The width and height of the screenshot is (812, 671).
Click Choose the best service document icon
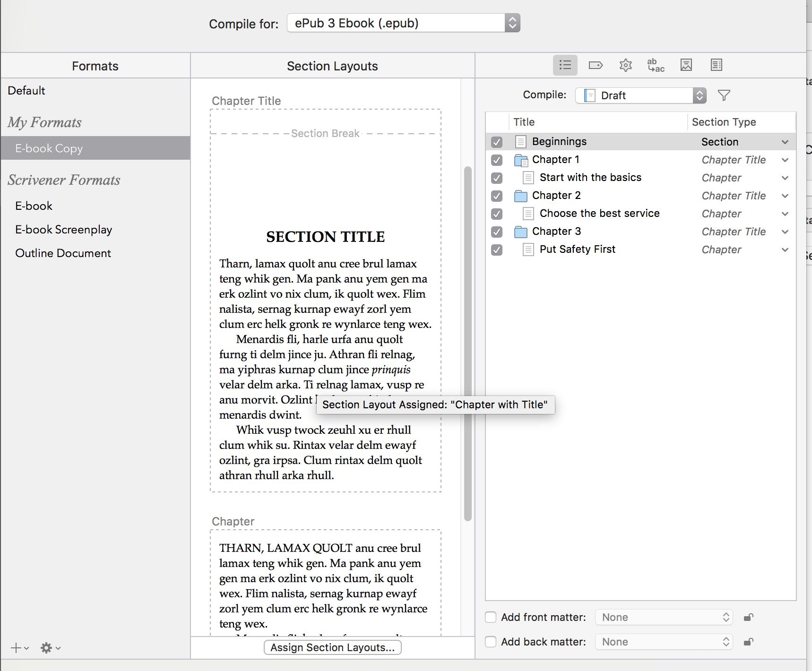(528, 214)
